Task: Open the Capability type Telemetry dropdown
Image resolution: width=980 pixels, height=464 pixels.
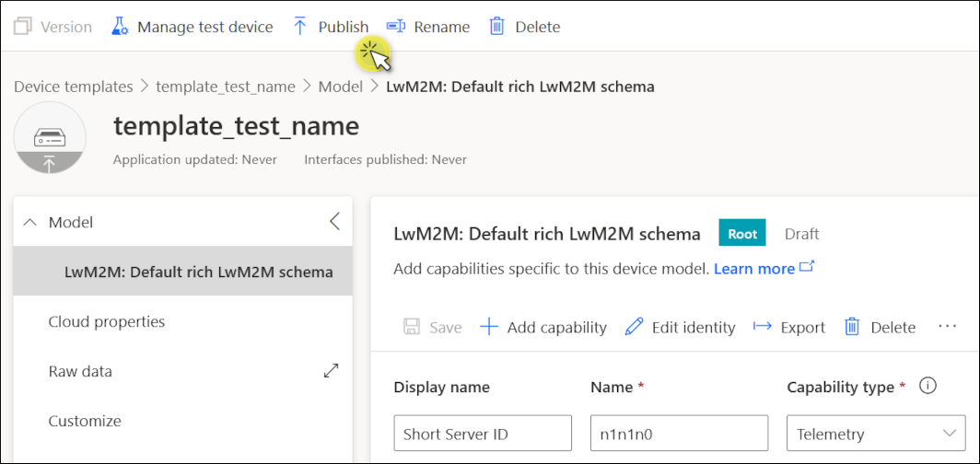Action: coord(876,434)
